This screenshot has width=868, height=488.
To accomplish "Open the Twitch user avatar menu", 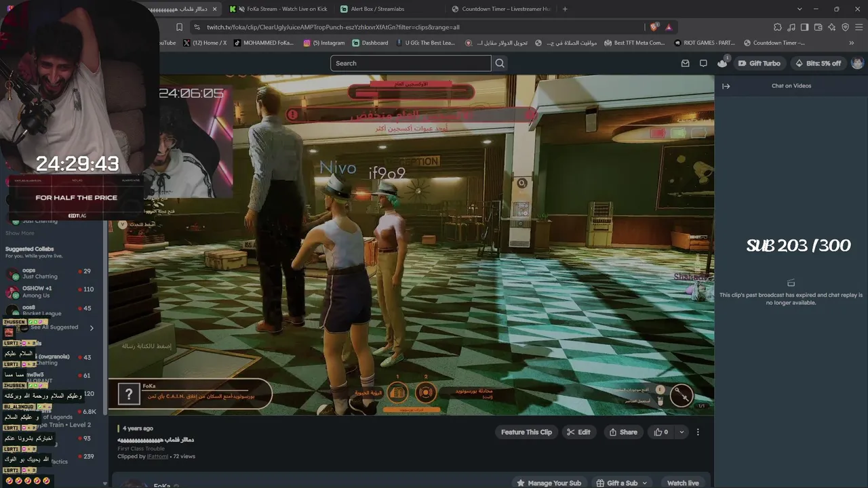I will tap(857, 63).
